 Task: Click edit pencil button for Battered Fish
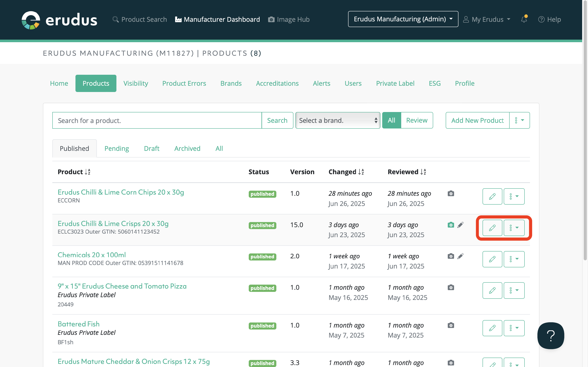(492, 328)
